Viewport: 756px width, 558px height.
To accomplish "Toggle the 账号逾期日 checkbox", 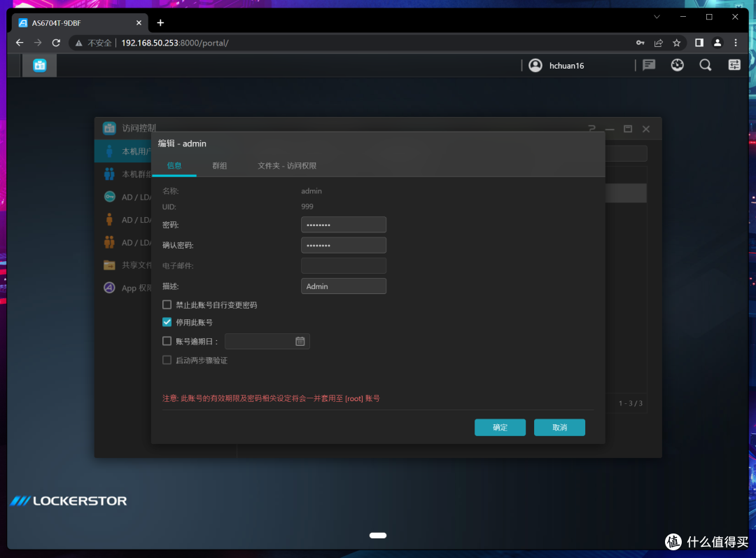I will click(167, 342).
